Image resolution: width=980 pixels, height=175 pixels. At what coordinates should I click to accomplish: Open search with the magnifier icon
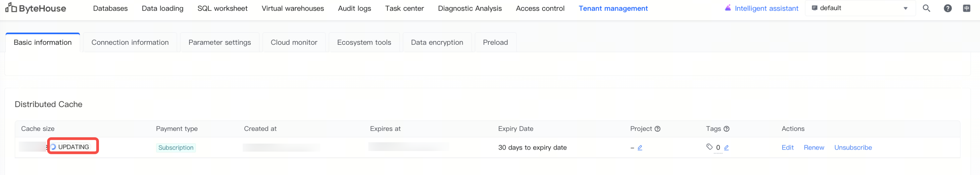(x=926, y=8)
